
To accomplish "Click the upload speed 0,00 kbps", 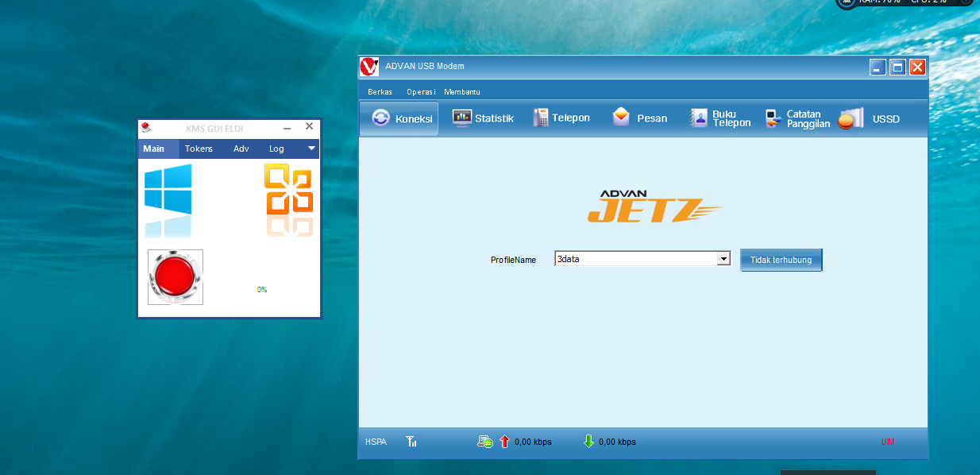I will [533, 442].
